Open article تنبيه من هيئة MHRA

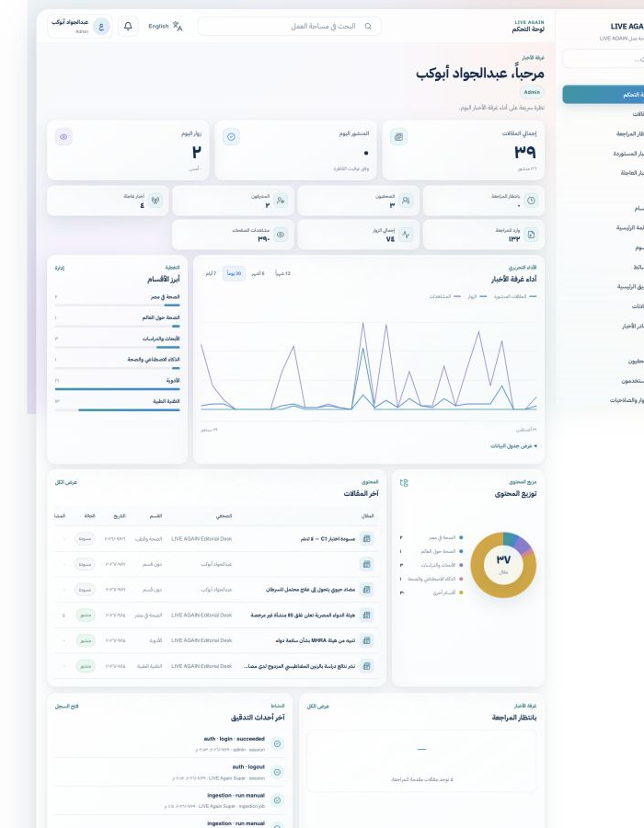[x=316, y=640]
